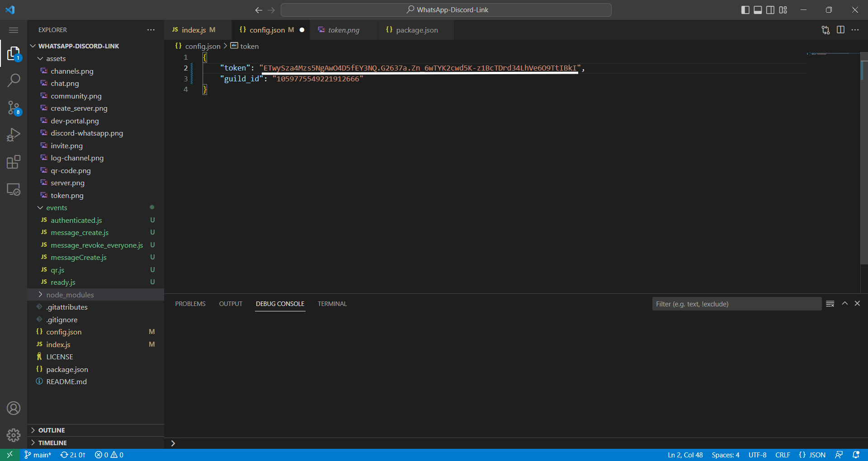The image size is (868, 461).
Task: Select the Debug Console tab
Action: [280, 304]
